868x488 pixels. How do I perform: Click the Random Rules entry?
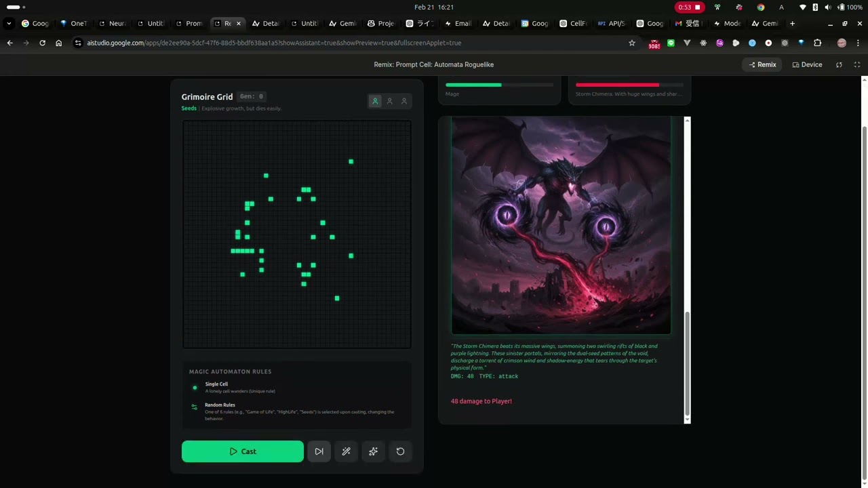pos(296,411)
